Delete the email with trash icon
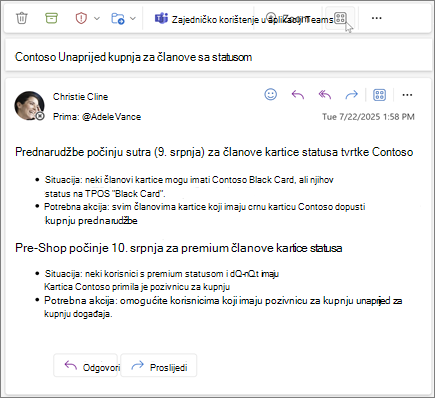This screenshot has width=435, height=398. coord(22,18)
